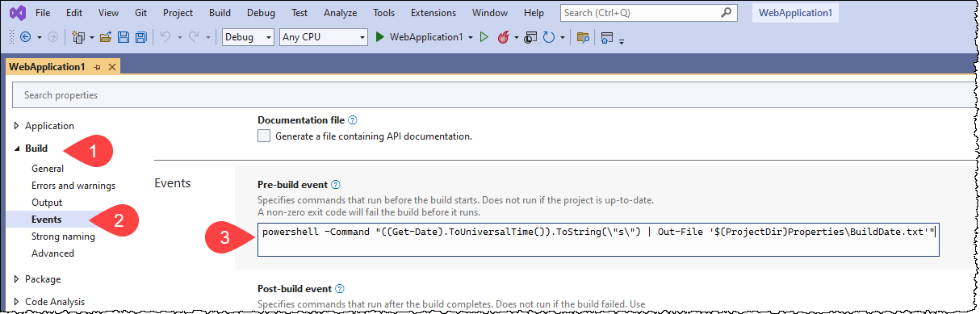
Task: Navigate backward with the back arrow
Action: pos(25,37)
